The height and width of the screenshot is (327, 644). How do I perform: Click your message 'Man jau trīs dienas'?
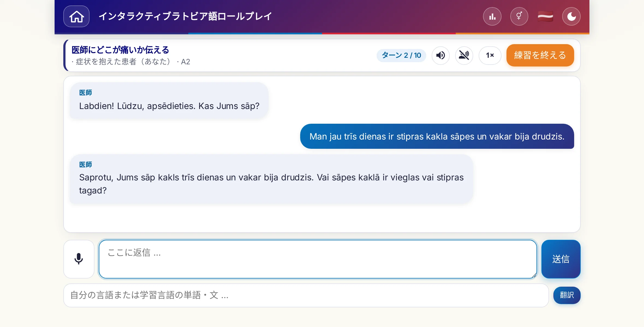pyautogui.click(x=437, y=136)
